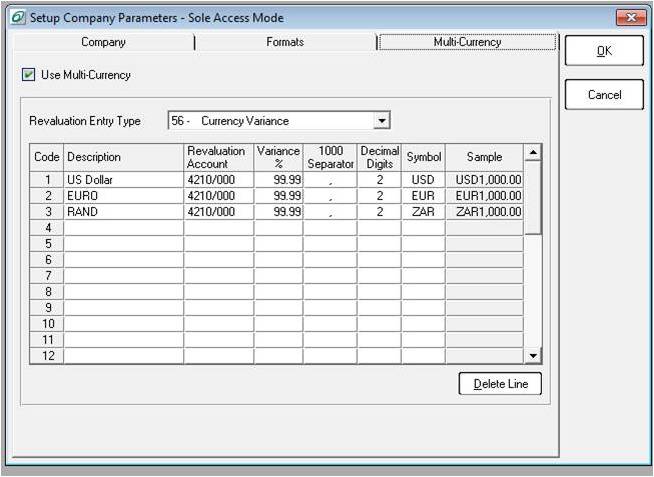Click the 1000 Separator cell for RAND
The width and height of the screenshot is (654, 477).
click(330, 212)
